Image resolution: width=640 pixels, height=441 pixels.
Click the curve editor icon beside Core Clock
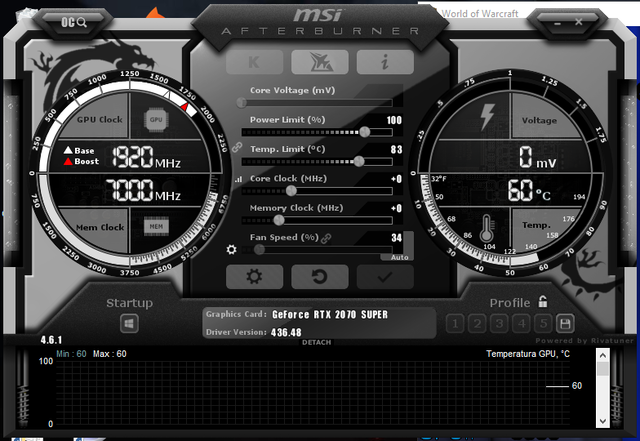237,180
